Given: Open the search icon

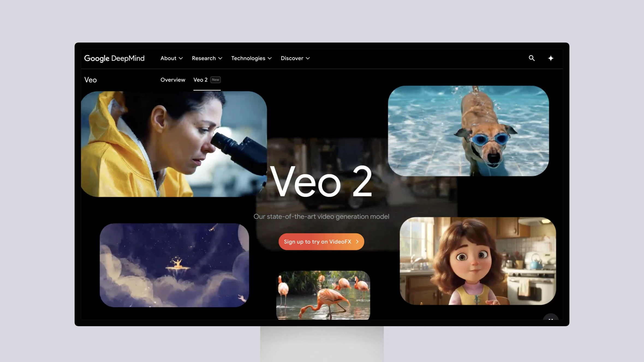Looking at the screenshot, I should click(x=532, y=58).
